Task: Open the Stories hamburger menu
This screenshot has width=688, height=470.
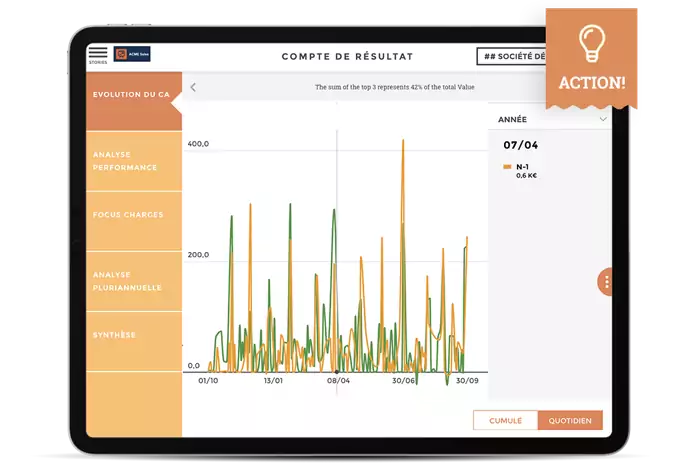Action: [x=98, y=54]
